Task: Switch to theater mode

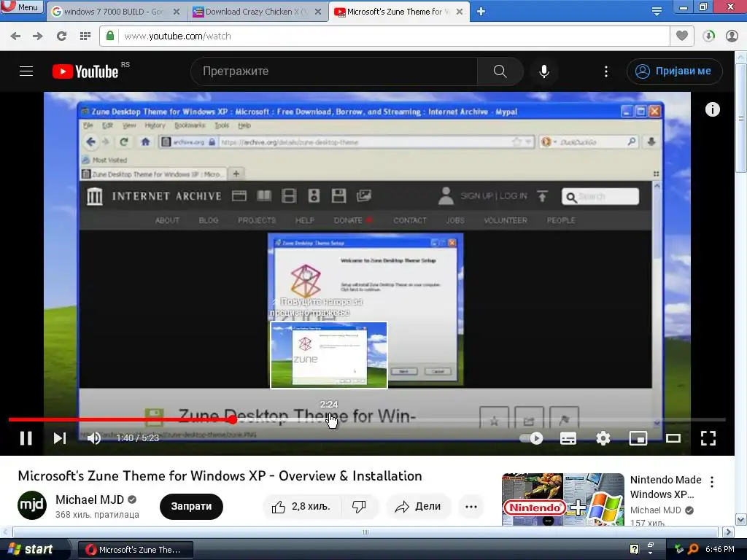Action: 673,438
